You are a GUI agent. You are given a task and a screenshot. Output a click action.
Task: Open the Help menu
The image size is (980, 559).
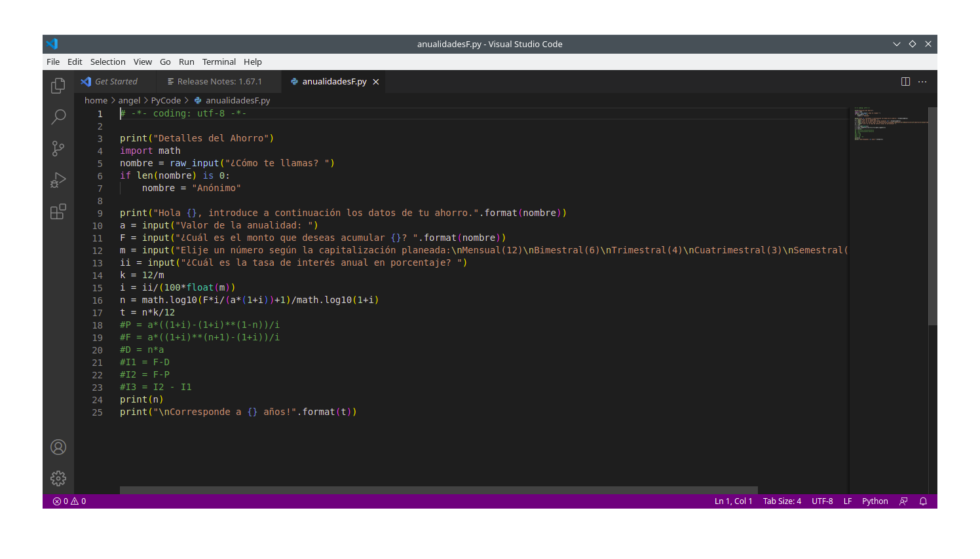(253, 62)
